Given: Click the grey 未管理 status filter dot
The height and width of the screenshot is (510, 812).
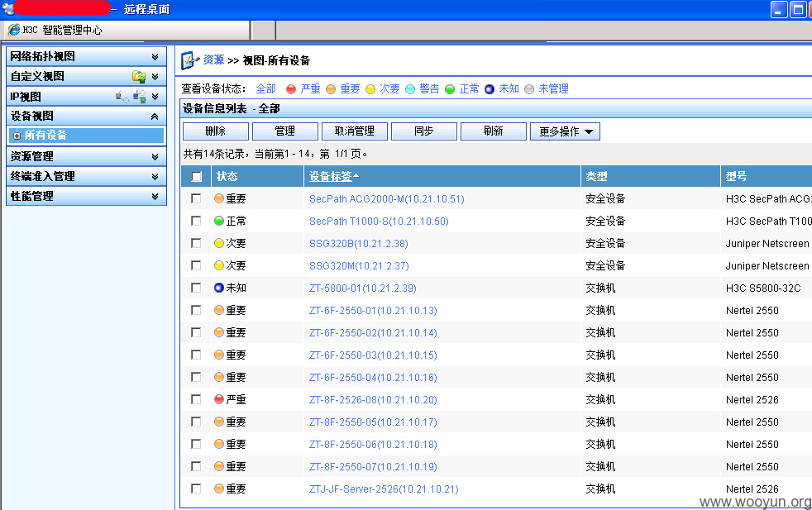Looking at the screenshot, I should pos(529,89).
